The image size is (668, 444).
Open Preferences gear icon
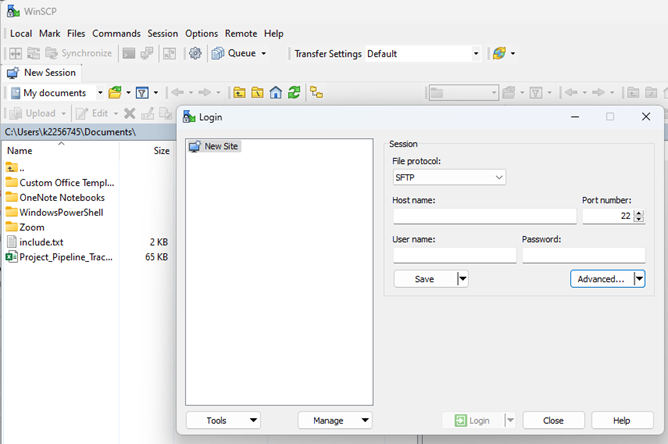(195, 53)
